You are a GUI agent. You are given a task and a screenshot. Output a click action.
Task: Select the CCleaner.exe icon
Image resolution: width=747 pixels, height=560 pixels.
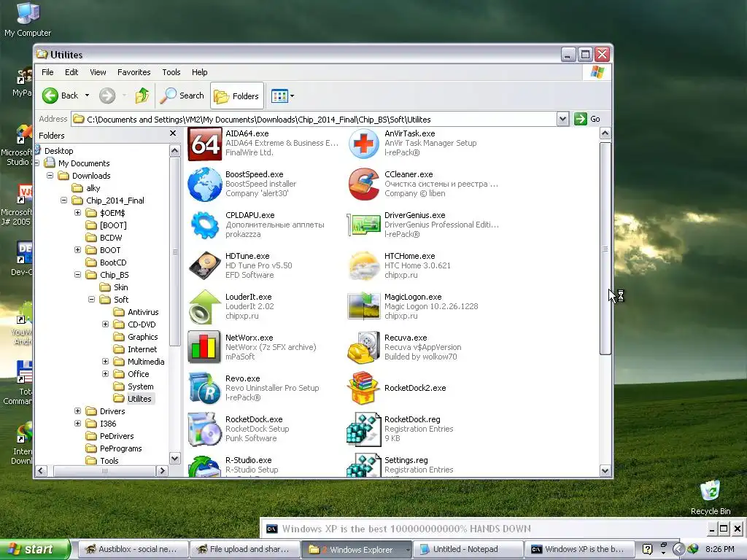point(363,184)
